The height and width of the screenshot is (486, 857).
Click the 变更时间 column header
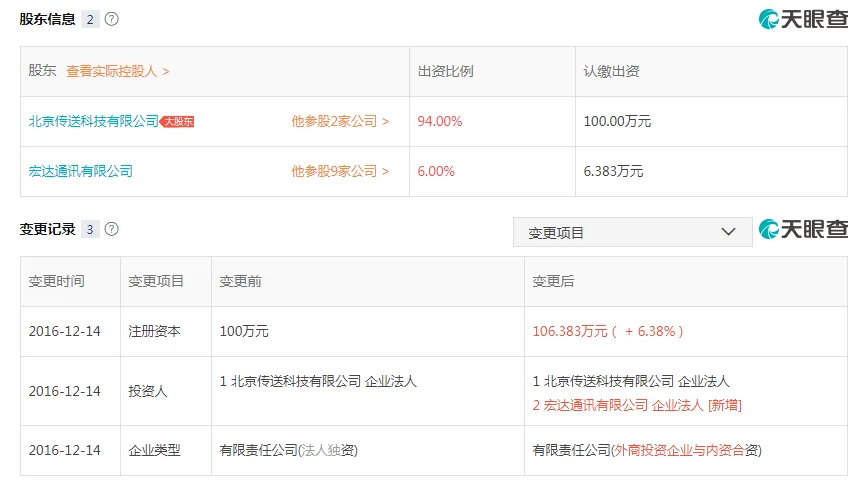(56, 281)
